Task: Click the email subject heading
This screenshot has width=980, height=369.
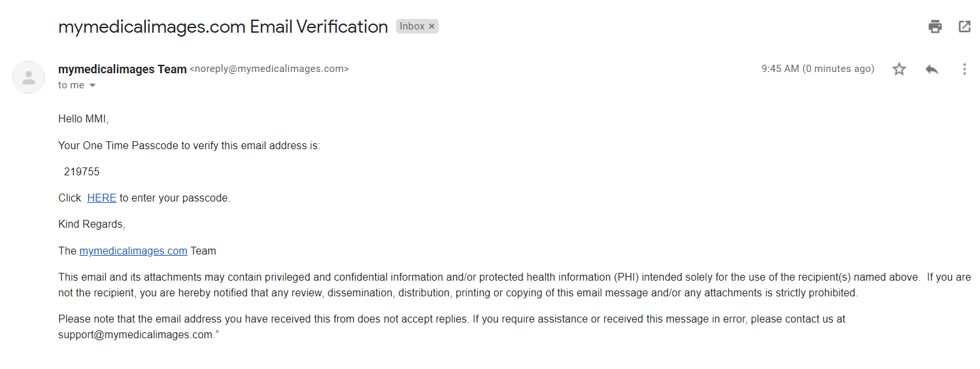Action: point(223,27)
